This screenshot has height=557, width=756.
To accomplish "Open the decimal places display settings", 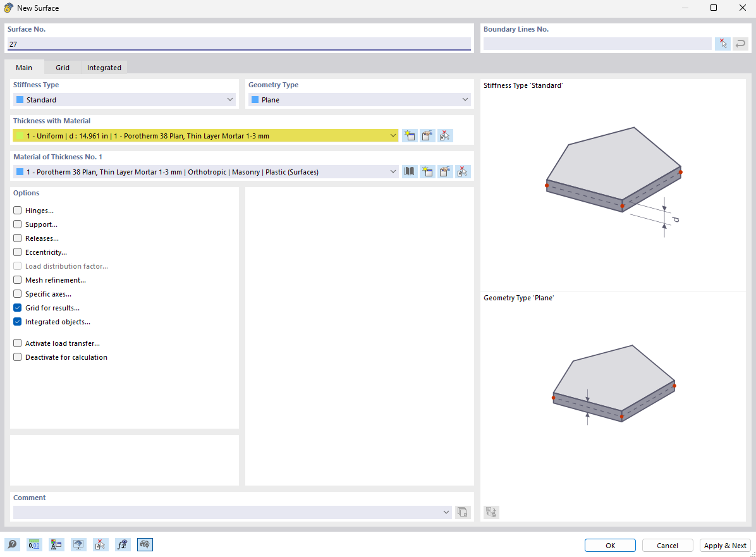I will pos(34,544).
